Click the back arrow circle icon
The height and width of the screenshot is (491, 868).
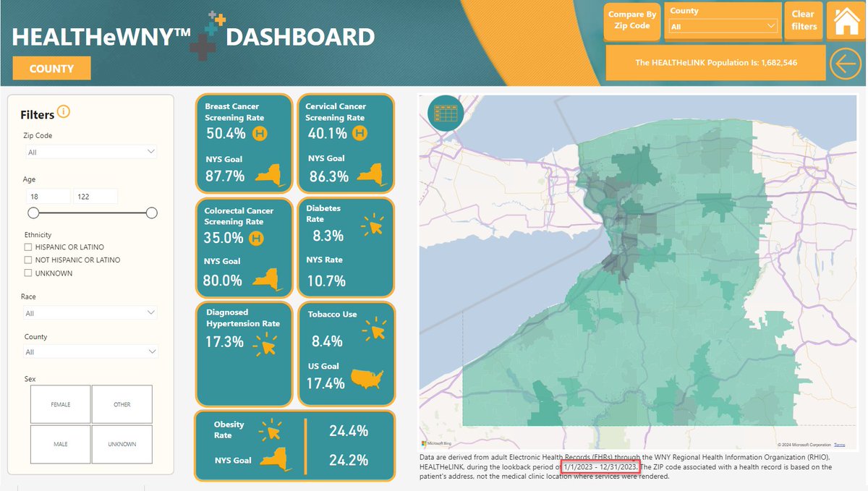[x=846, y=64]
